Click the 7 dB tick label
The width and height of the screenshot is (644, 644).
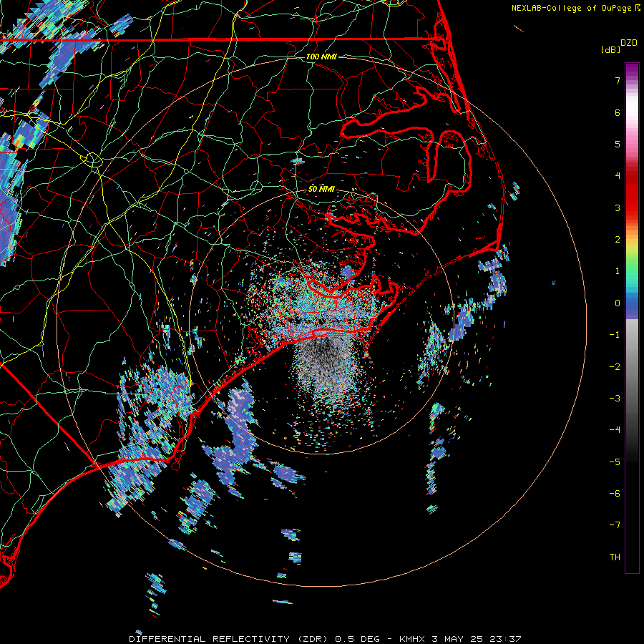[618, 80]
